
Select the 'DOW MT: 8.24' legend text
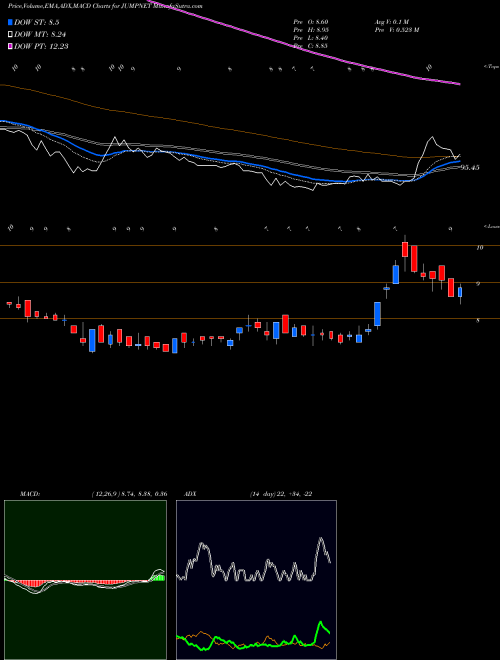(40, 35)
